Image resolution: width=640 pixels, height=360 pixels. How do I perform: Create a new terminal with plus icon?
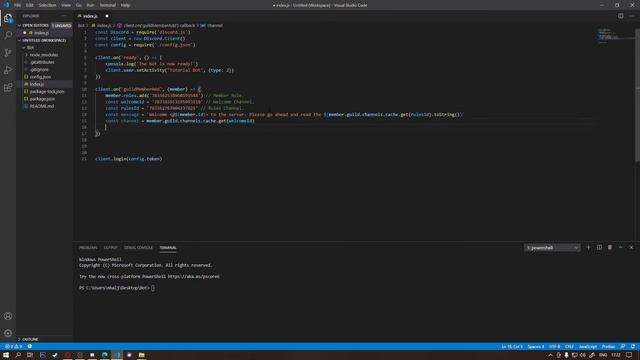(588, 247)
